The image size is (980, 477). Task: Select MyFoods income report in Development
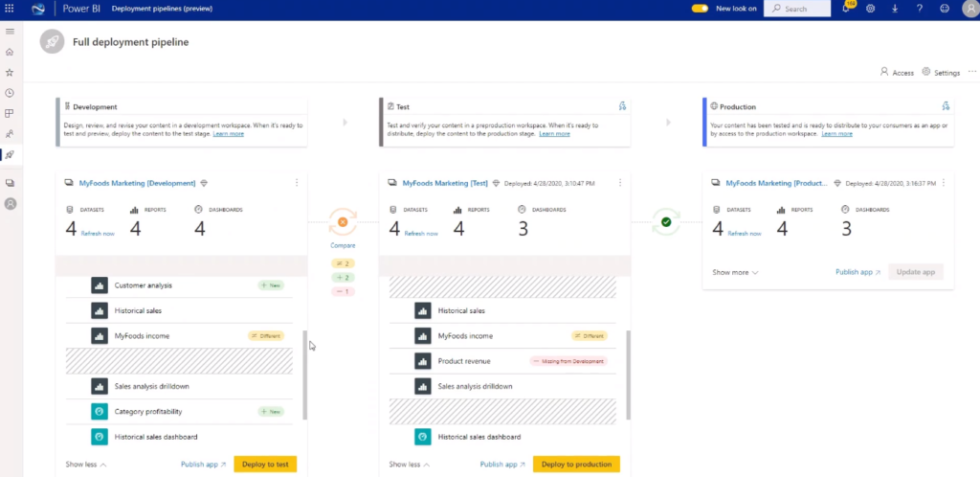pos(179,335)
